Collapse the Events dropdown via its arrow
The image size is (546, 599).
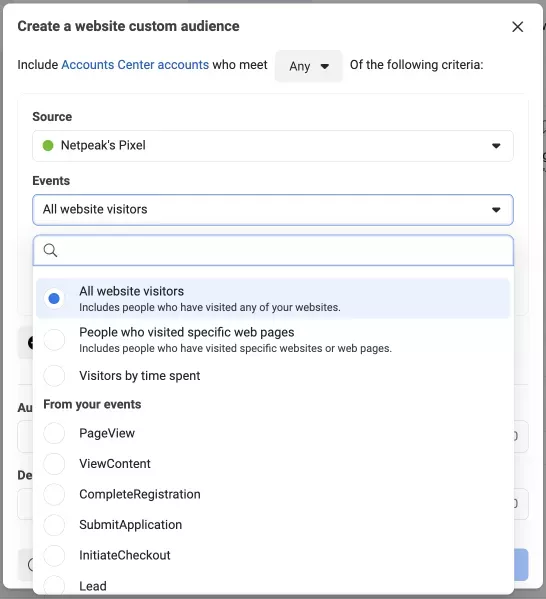496,209
